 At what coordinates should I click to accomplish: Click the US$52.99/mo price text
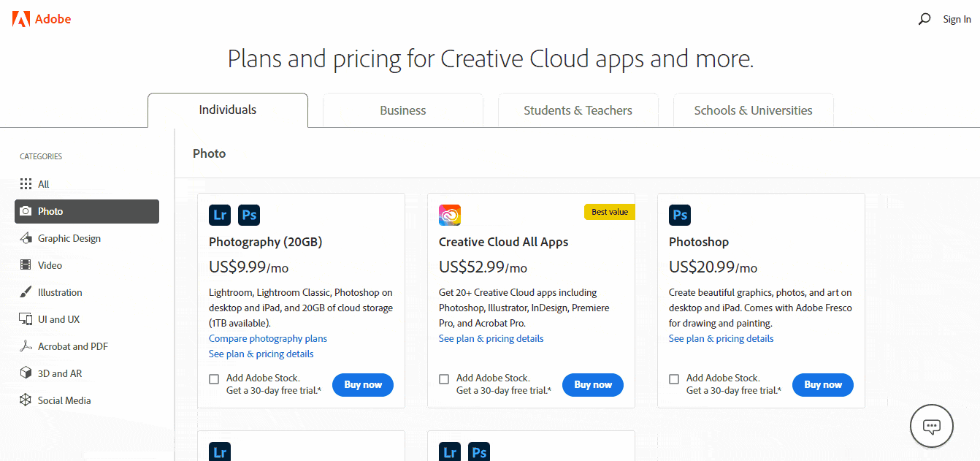pos(483,267)
